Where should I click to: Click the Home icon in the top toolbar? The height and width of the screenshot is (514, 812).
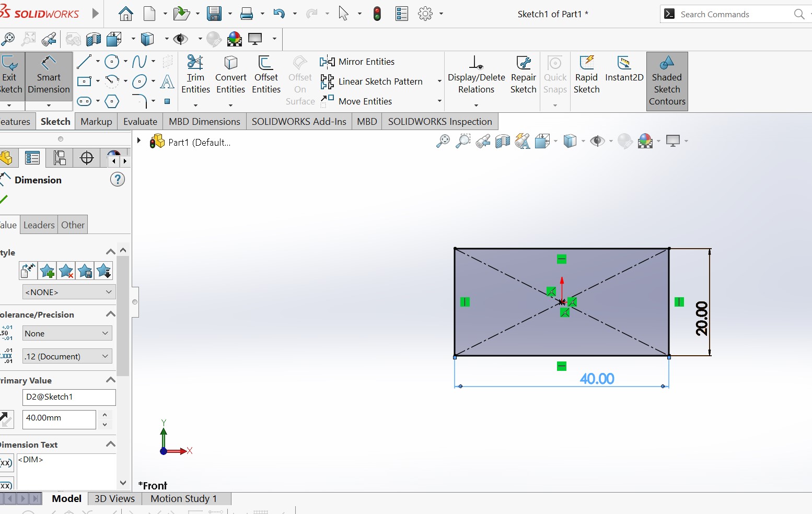[126, 14]
